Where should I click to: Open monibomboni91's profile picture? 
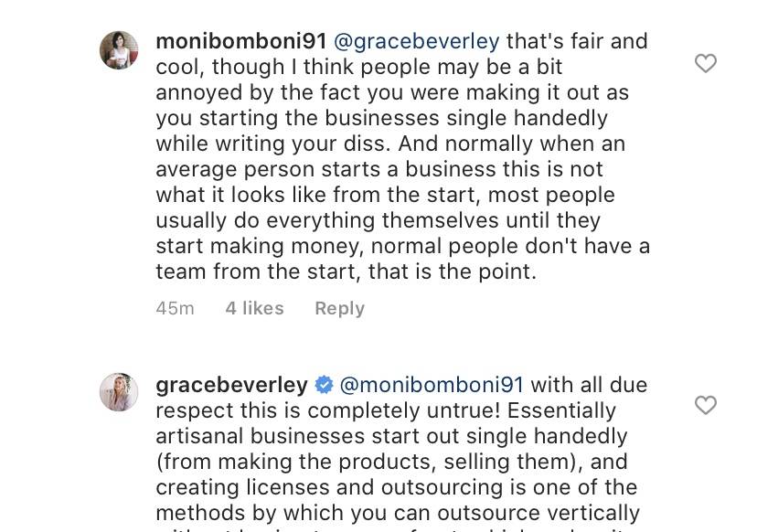coord(119,50)
